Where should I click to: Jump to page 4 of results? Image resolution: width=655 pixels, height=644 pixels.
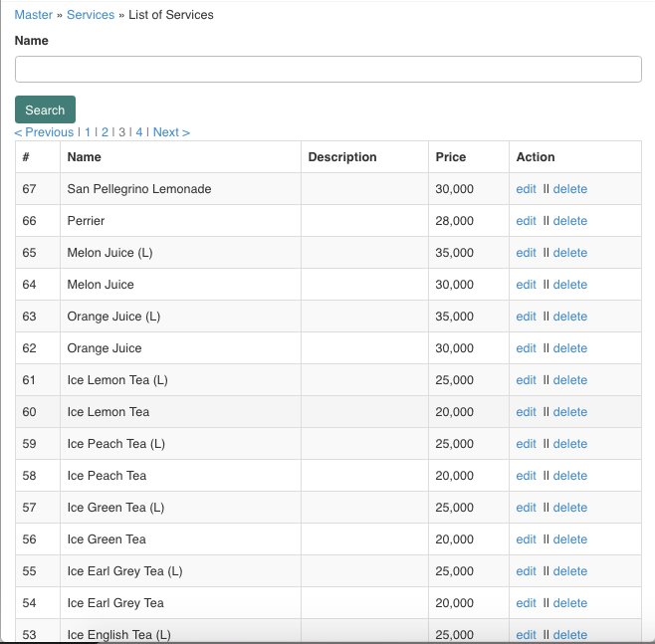coord(139,132)
